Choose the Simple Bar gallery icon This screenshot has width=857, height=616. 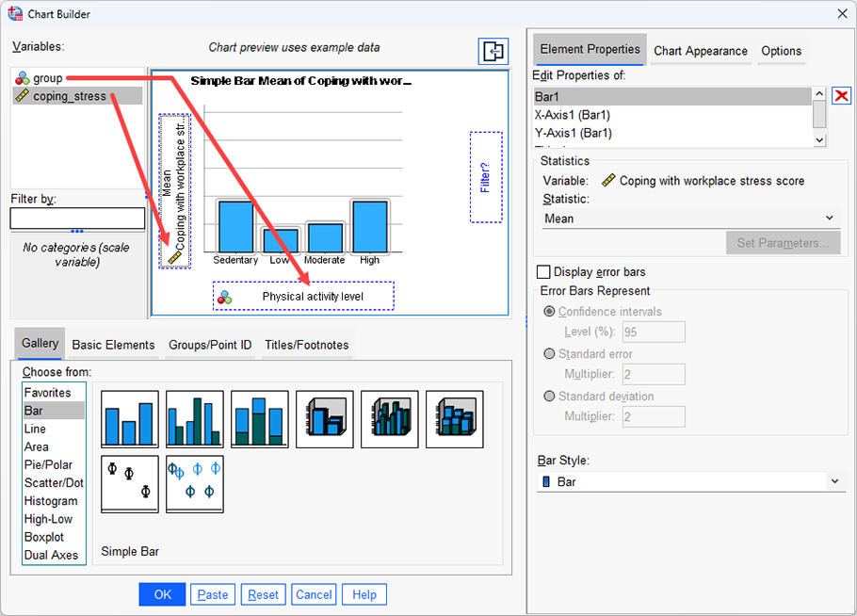click(129, 418)
